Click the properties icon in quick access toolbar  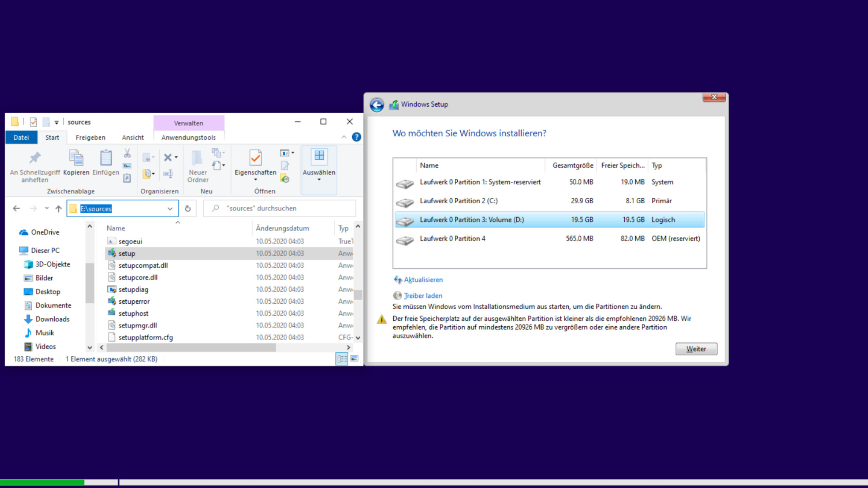coord(33,122)
